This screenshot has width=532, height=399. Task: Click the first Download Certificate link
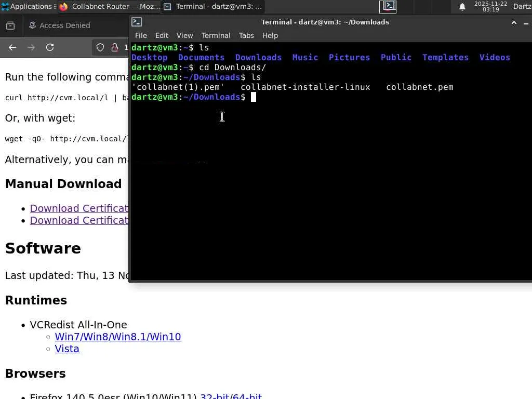click(x=79, y=208)
